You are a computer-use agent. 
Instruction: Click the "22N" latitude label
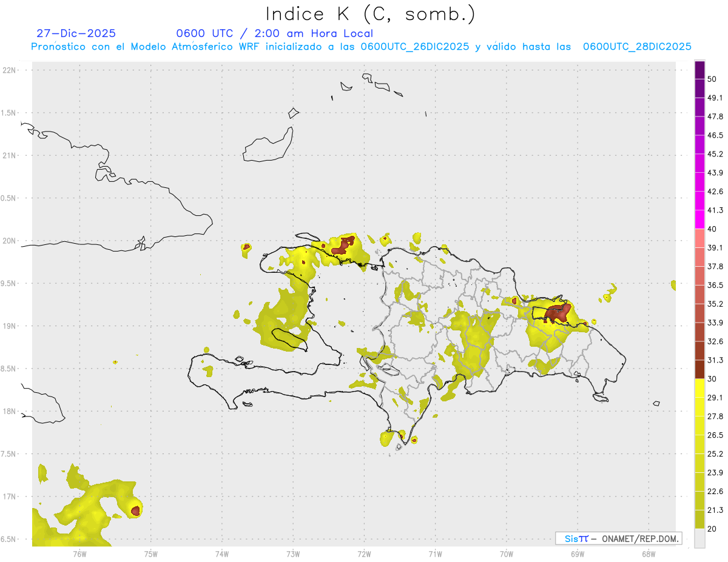tap(9, 70)
